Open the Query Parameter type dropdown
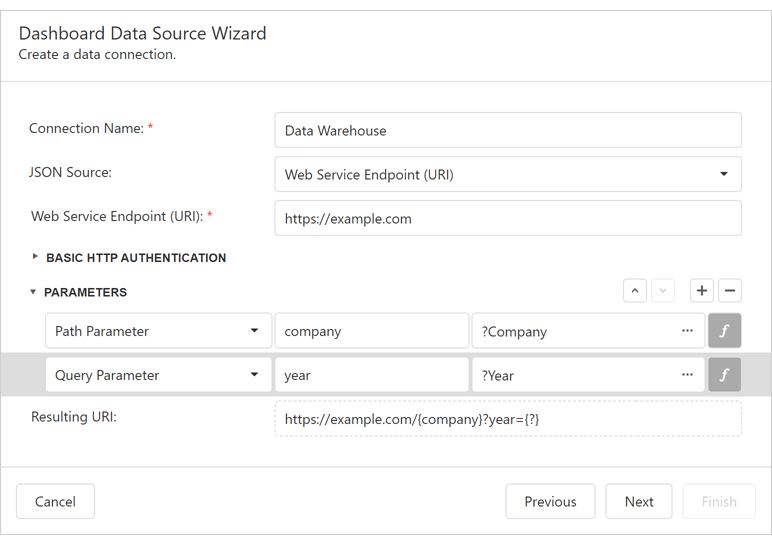The height and width of the screenshot is (545, 772). 253,375
